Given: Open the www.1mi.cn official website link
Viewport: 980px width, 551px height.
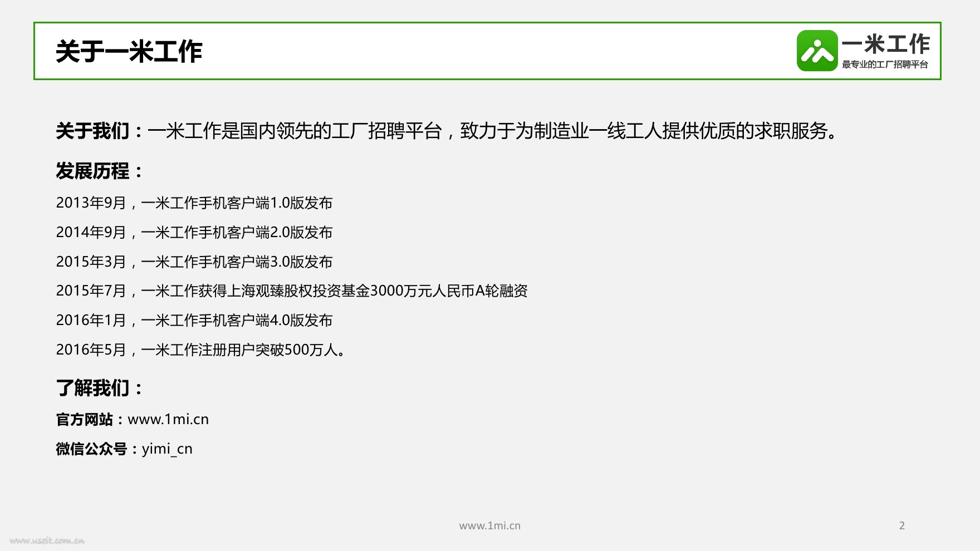Looking at the screenshot, I should coord(168,420).
